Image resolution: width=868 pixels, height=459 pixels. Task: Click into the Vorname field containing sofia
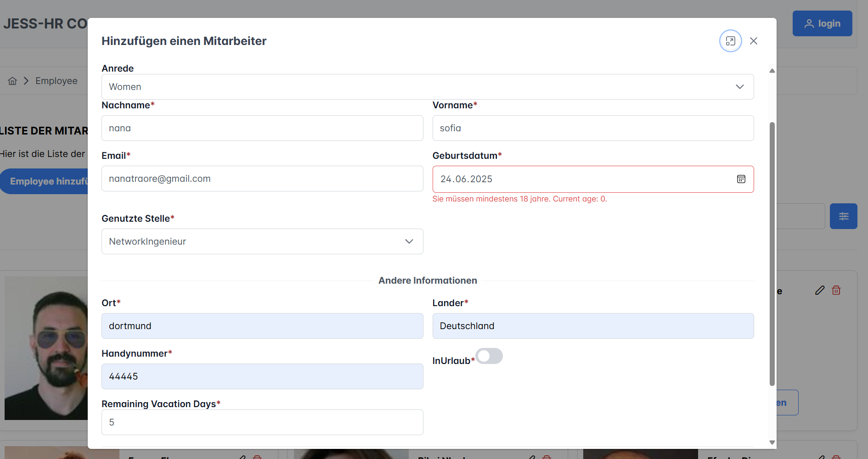click(x=592, y=128)
